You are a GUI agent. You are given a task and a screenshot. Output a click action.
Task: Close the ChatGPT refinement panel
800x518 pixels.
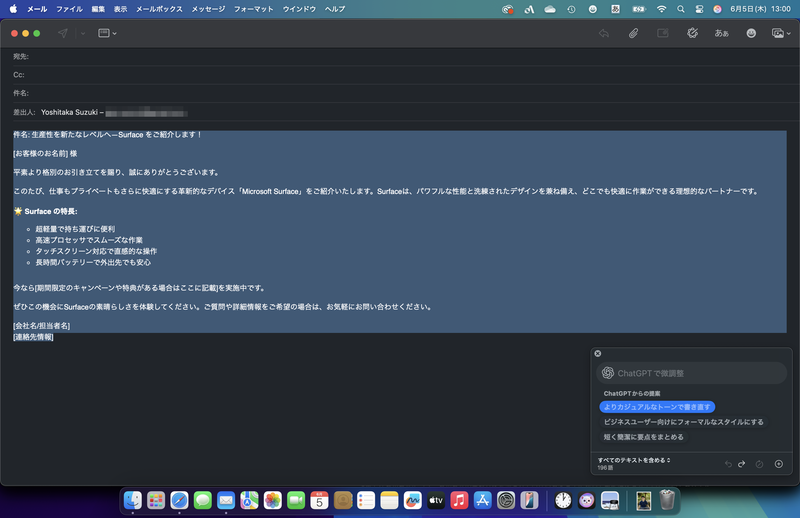tap(598, 353)
